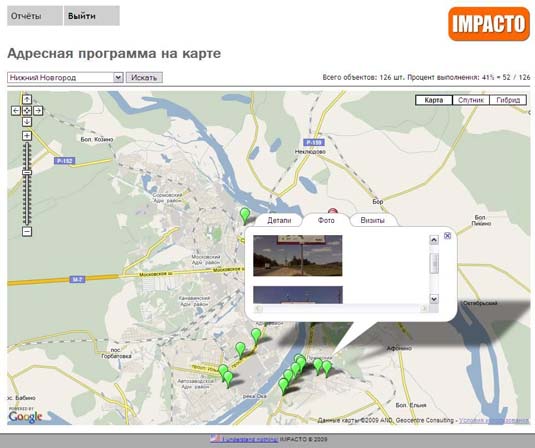Screen dimensions: 535x448
Task: Pan the map left with arrow control
Action: tap(16, 111)
